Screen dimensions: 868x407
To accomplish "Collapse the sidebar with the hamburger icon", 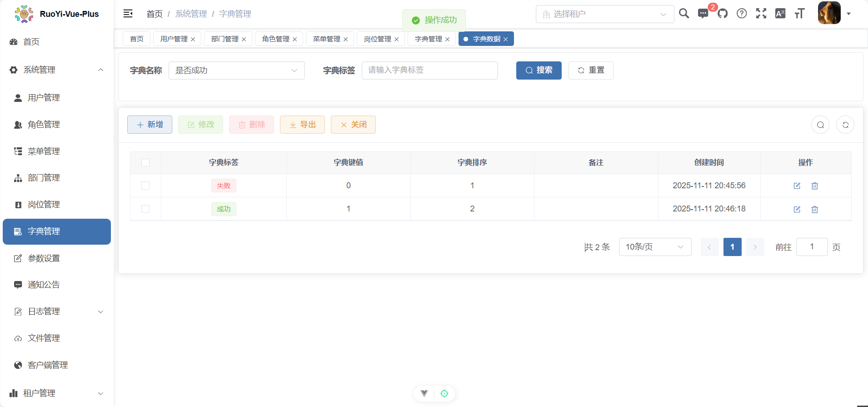I will (x=128, y=14).
